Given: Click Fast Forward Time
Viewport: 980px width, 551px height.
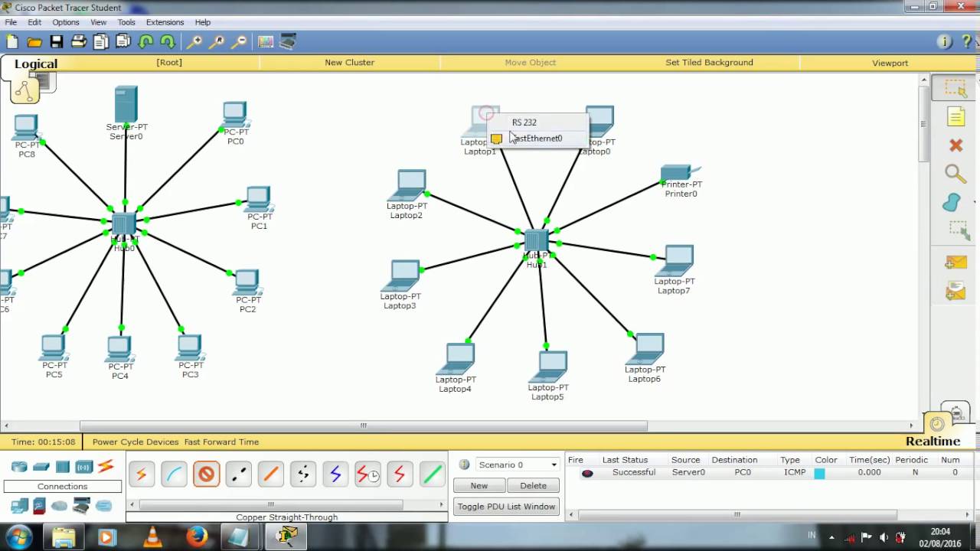Looking at the screenshot, I should (221, 442).
